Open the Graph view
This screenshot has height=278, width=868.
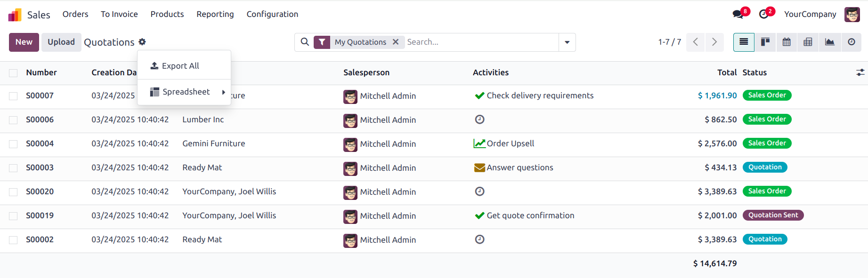tap(829, 42)
